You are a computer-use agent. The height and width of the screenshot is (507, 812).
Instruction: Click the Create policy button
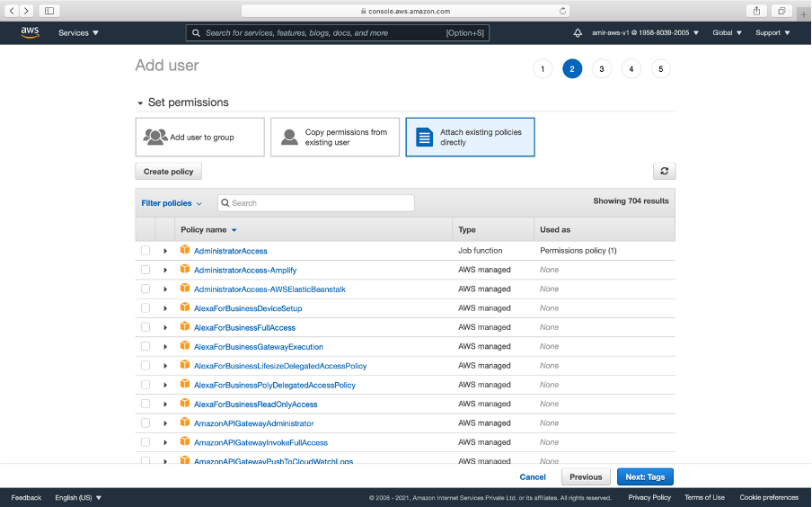click(168, 171)
